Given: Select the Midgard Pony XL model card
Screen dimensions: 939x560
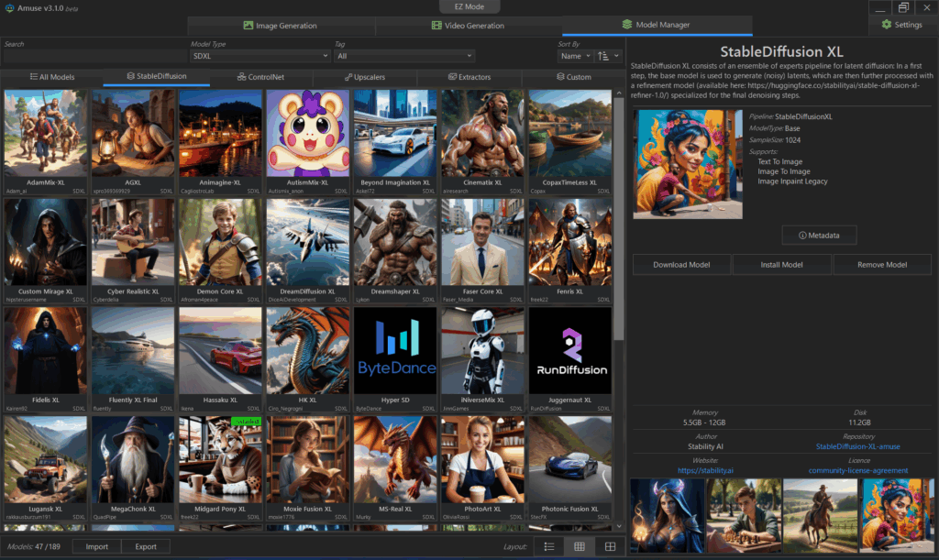Looking at the screenshot, I should click(220, 468).
